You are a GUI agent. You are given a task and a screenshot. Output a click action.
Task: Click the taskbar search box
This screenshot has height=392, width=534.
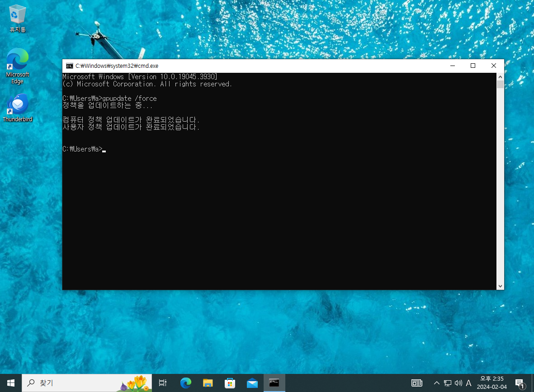(87, 383)
